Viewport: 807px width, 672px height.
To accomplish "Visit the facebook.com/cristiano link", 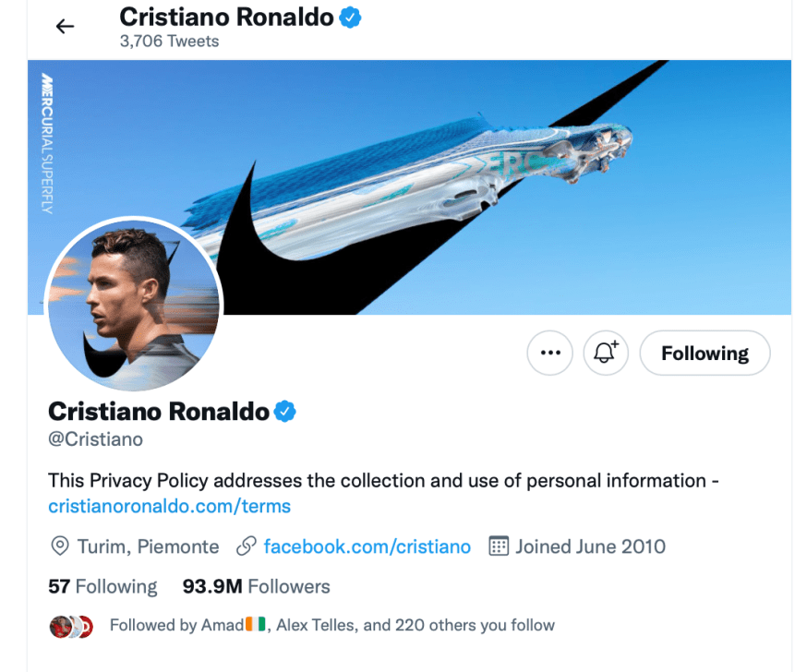I will [x=367, y=546].
